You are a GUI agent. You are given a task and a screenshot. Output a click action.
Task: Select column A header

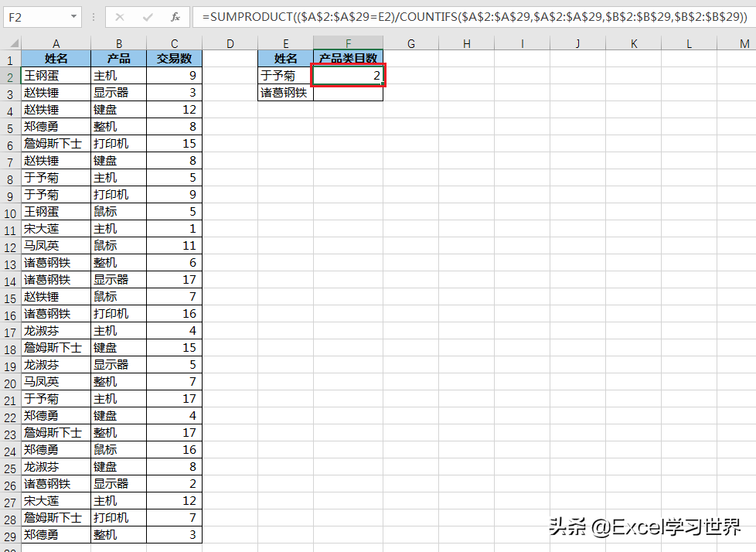click(56, 43)
